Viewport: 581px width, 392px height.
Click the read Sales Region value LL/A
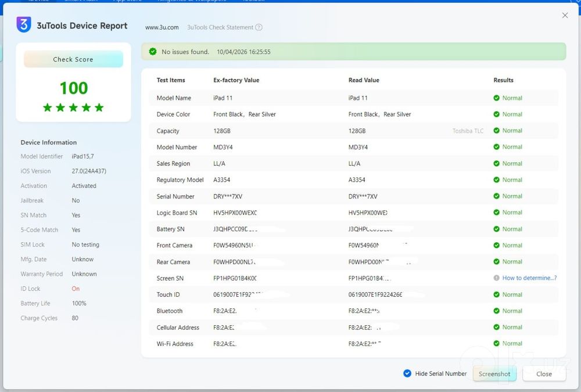coord(354,163)
